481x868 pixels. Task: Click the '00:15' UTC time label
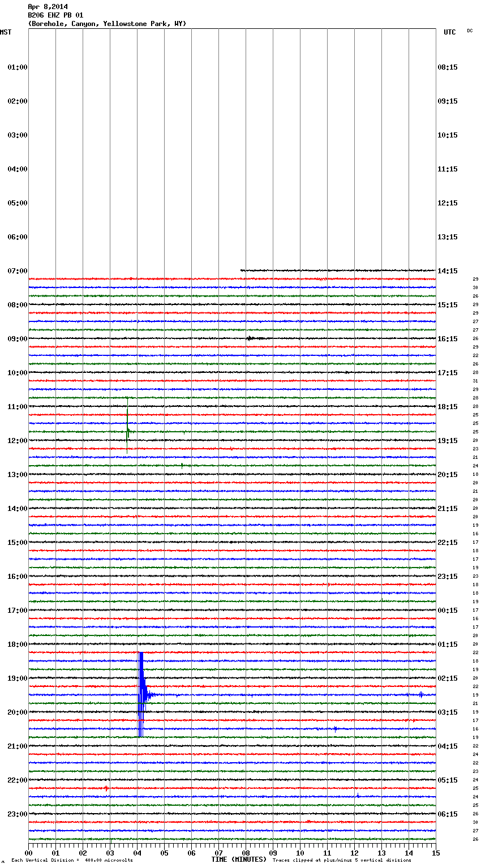tap(448, 611)
